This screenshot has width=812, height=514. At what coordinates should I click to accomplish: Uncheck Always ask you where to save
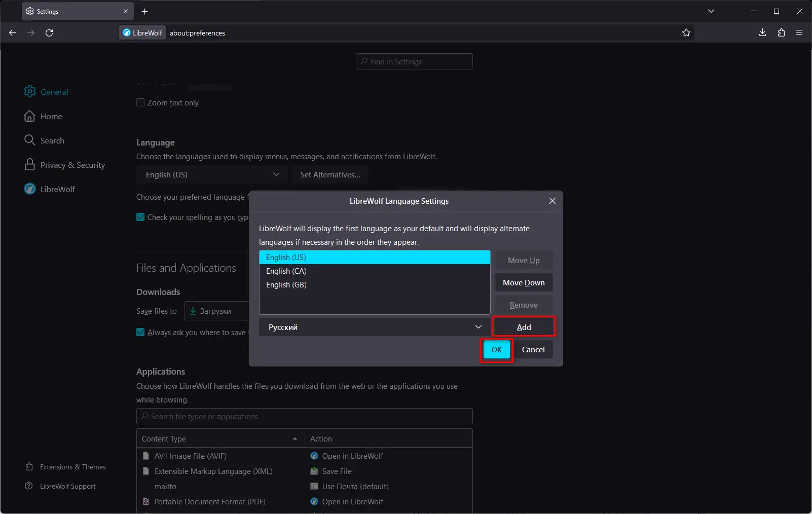point(140,333)
